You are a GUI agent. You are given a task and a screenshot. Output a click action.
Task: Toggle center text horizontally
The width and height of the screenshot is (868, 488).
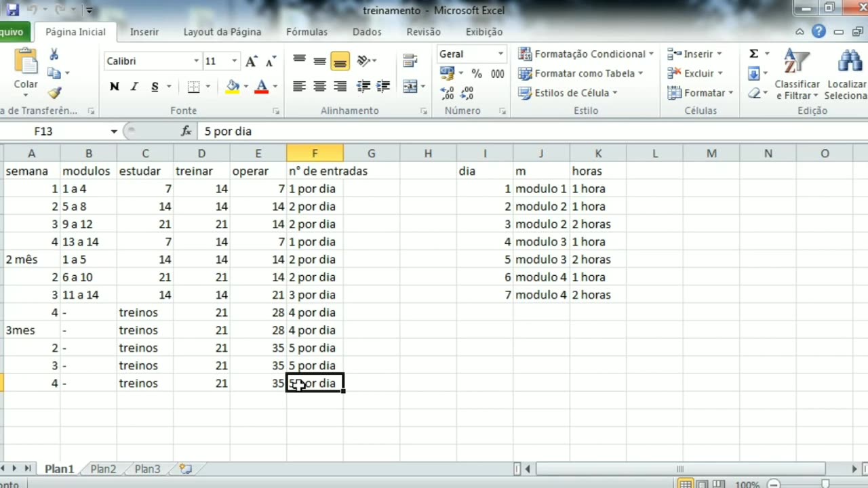coord(319,87)
